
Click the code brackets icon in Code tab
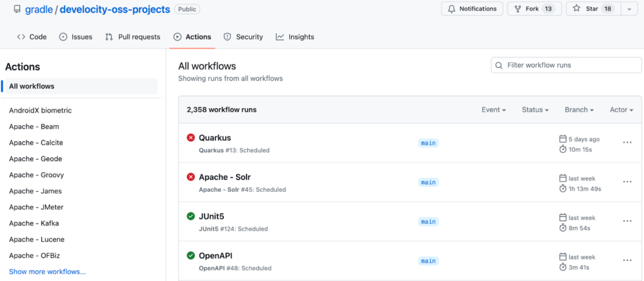[x=21, y=37]
